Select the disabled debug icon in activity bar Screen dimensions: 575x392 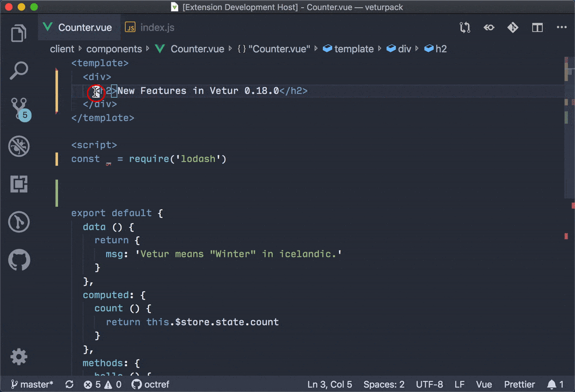click(x=19, y=146)
